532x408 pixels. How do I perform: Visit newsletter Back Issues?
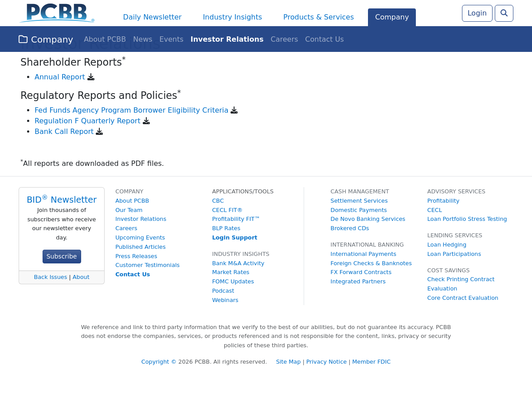point(51,277)
